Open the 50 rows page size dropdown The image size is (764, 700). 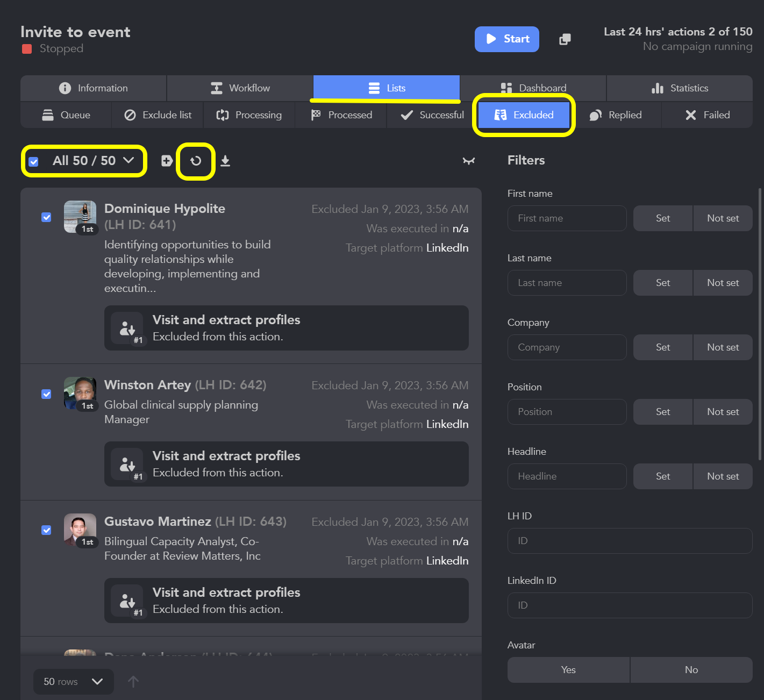[74, 682]
